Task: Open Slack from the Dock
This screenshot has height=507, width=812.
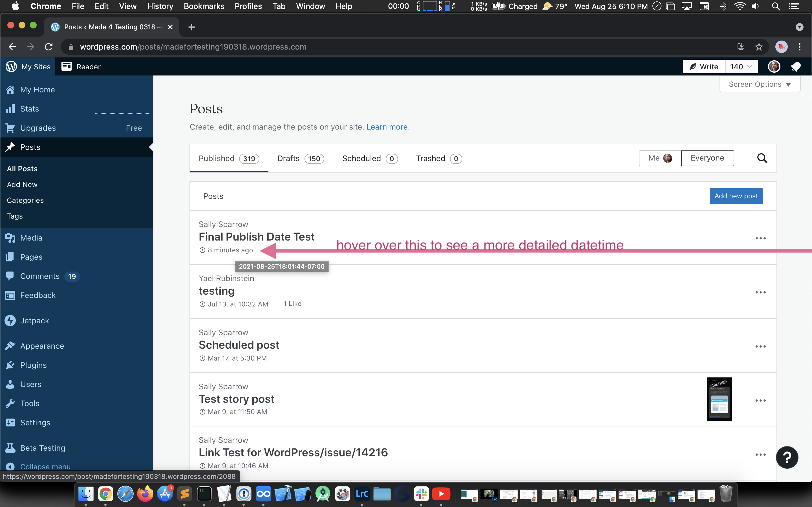Action: (x=421, y=493)
